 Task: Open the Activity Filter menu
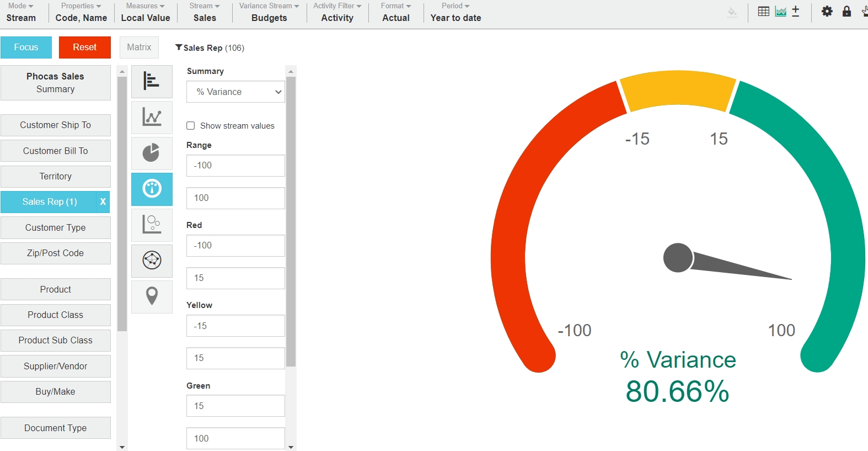pyautogui.click(x=337, y=12)
